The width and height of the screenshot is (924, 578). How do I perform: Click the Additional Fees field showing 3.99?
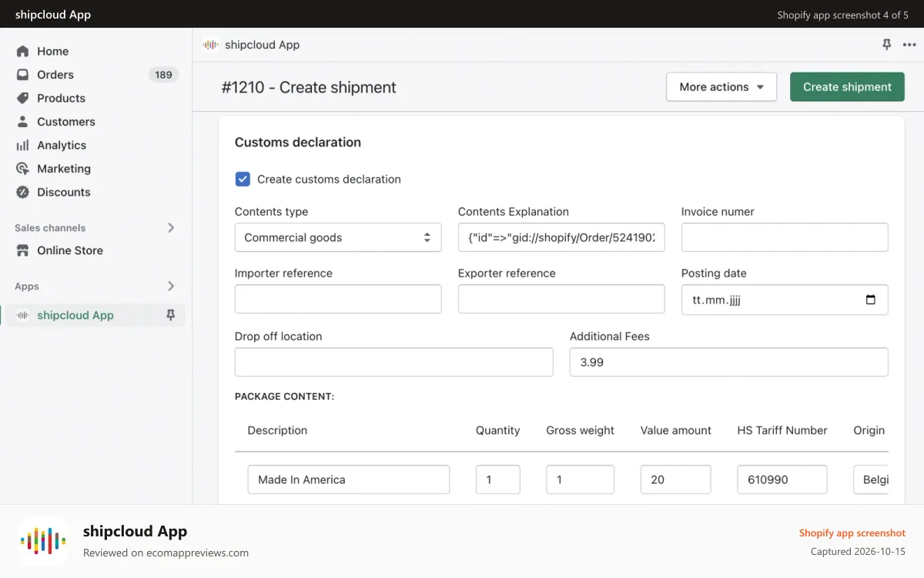click(x=729, y=362)
